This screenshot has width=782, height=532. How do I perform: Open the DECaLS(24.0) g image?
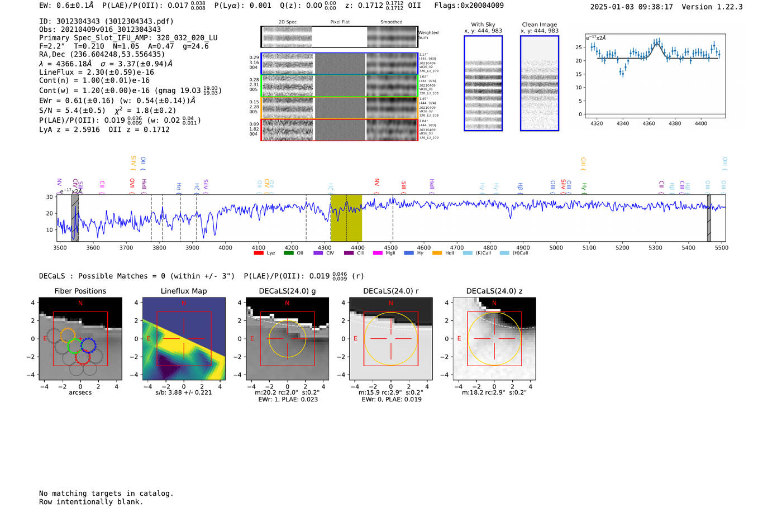click(x=288, y=339)
